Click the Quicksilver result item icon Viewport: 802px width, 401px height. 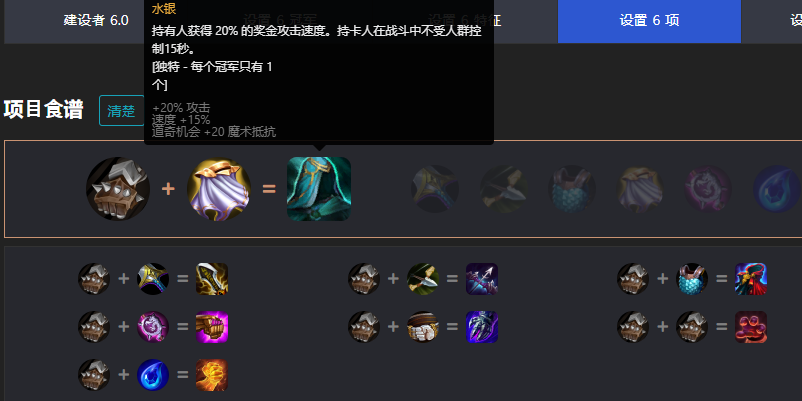[x=319, y=189]
